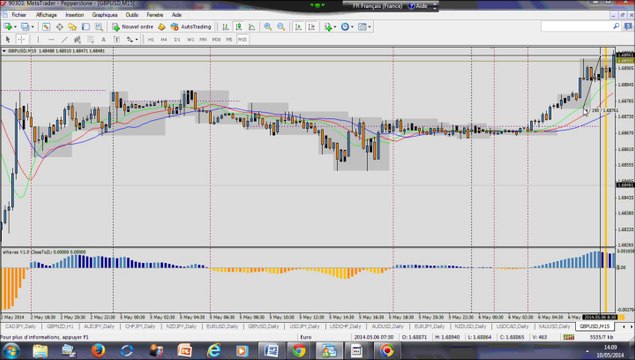Click connection status bars in status bar

click(x=569, y=337)
